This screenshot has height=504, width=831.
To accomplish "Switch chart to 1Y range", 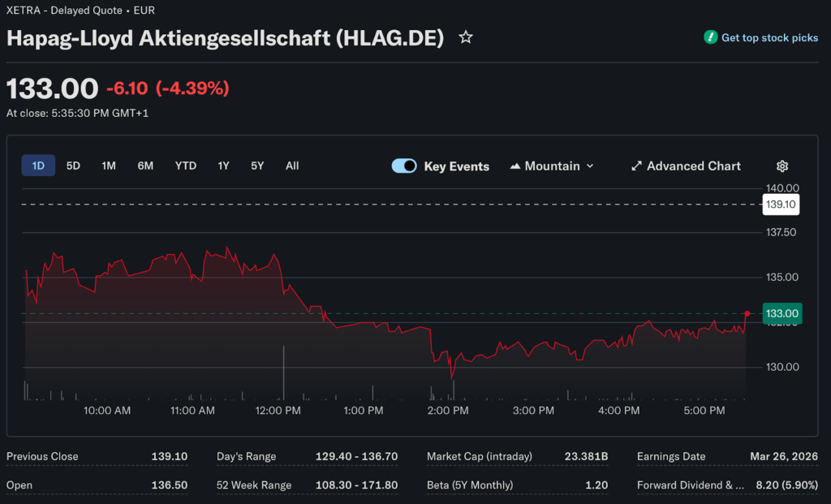I will coord(223,166).
